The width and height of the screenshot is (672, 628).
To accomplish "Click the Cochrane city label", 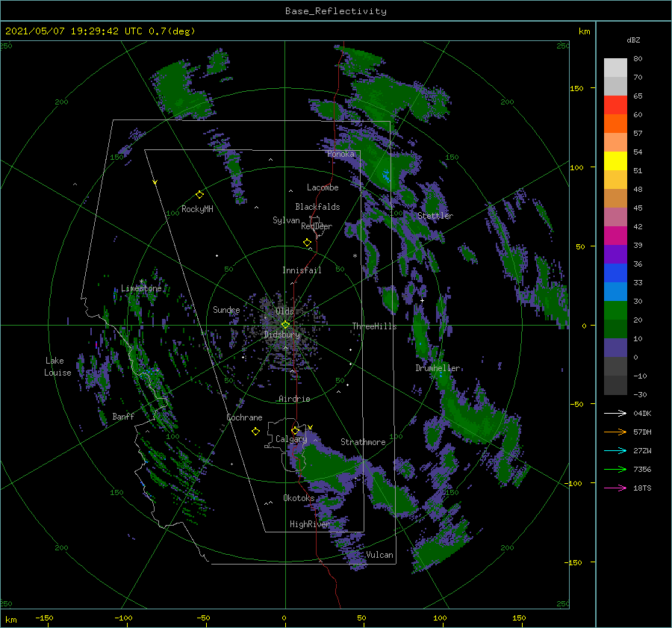I will [244, 417].
